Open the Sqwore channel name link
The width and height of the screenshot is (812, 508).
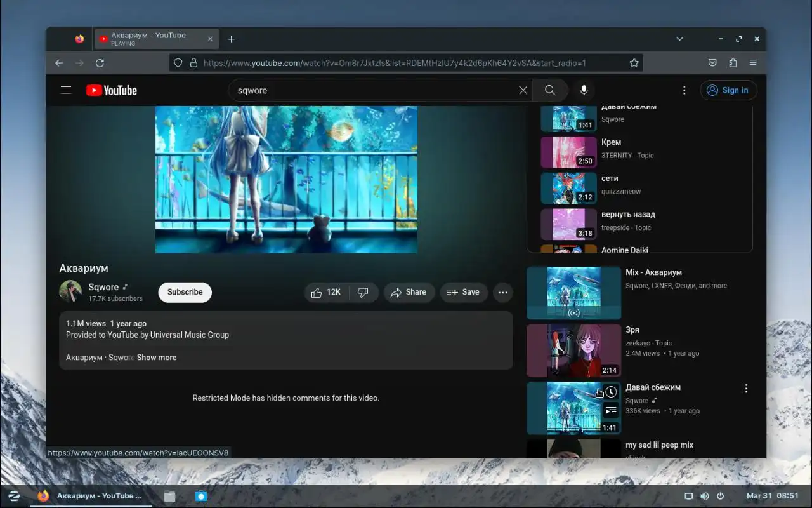[x=103, y=287]
